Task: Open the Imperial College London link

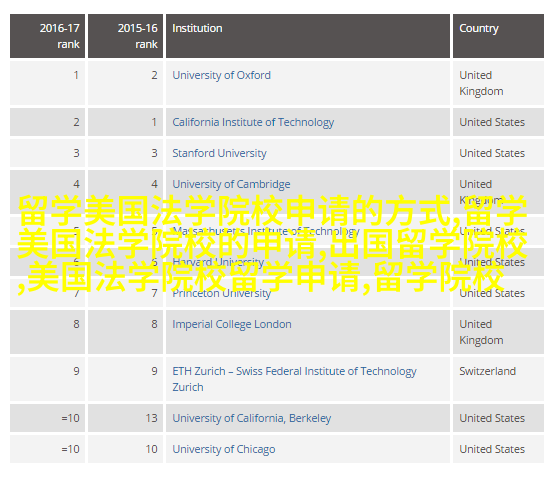Action: 232,324
